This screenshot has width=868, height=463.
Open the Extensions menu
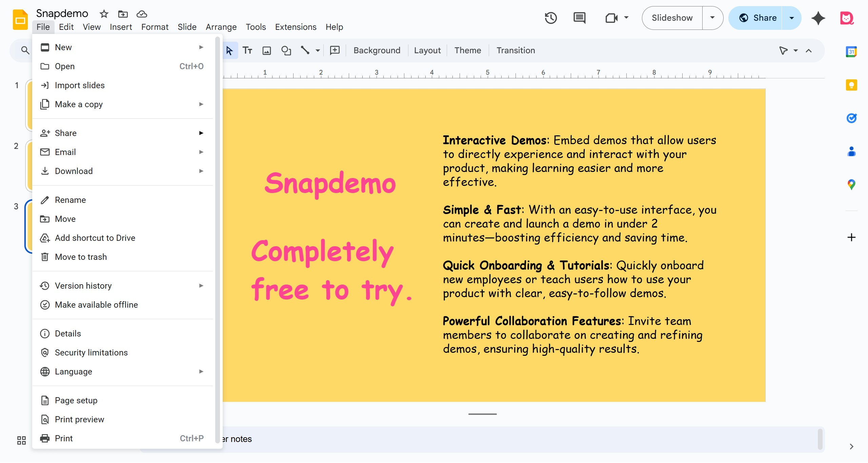tap(296, 27)
